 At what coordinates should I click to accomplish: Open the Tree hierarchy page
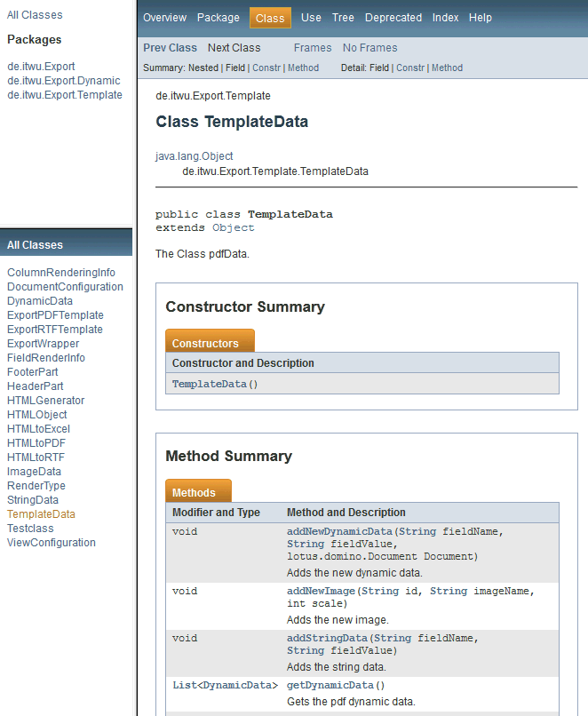343,18
